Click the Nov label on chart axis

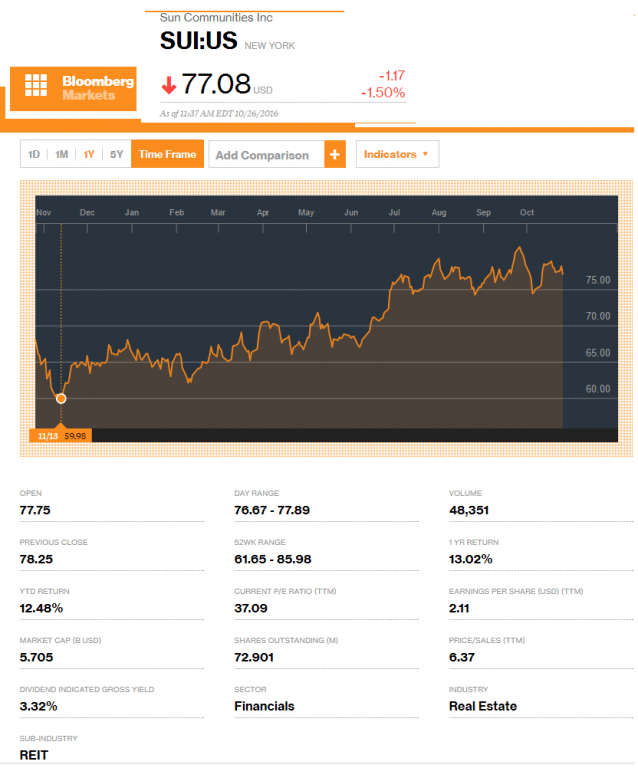click(44, 213)
